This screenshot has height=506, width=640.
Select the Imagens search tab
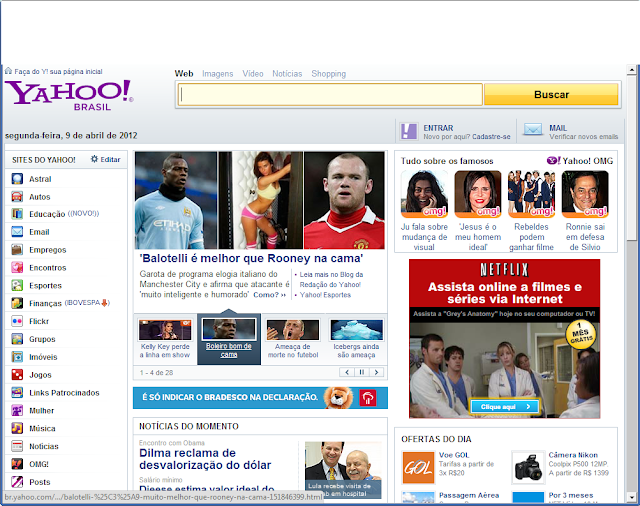[218, 74]
